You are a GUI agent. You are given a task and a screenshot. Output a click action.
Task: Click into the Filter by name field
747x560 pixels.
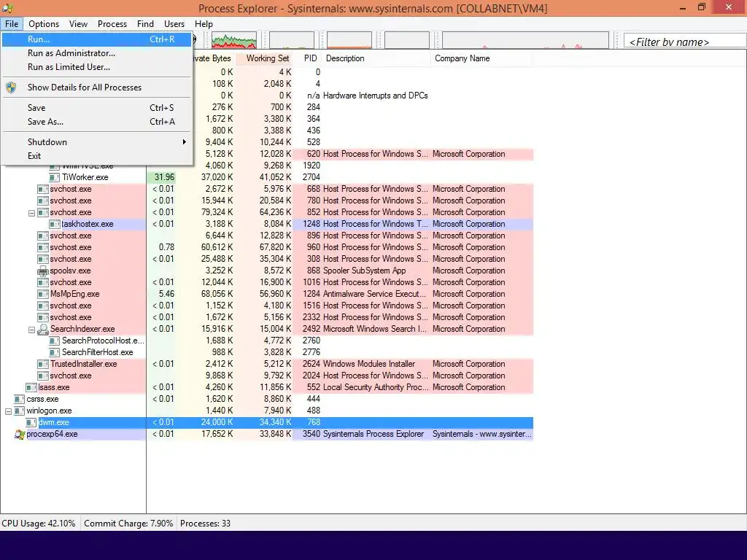pyautogui.click(x=685, y=42)
